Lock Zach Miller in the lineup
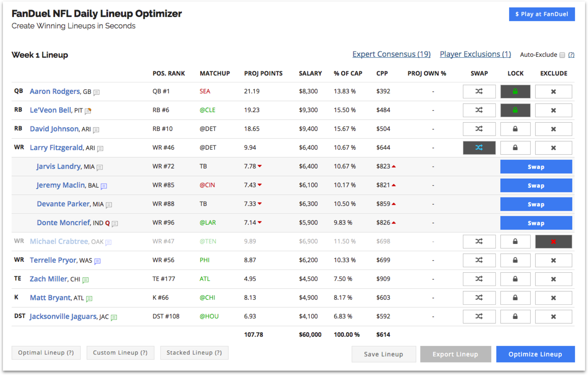This screenshot has width=588, height=375. pos(515,279)
